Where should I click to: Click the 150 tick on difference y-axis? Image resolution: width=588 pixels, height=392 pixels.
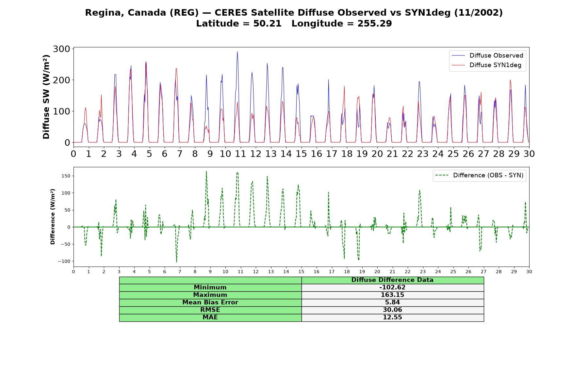66,176
